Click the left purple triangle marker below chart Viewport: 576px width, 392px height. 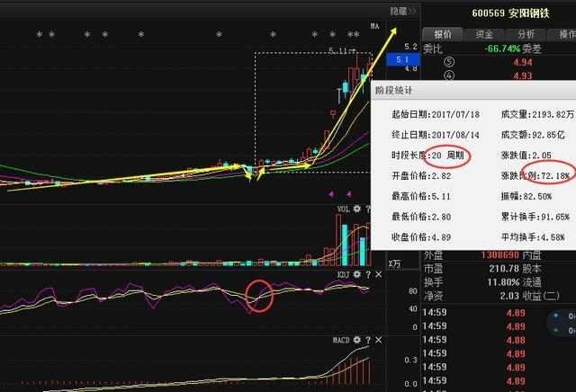[x=331, y=194]
